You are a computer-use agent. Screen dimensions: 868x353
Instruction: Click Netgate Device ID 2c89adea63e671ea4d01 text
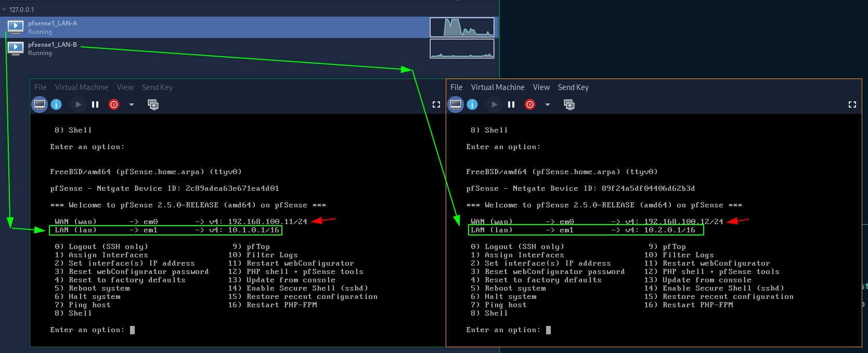tap(232, 188)
